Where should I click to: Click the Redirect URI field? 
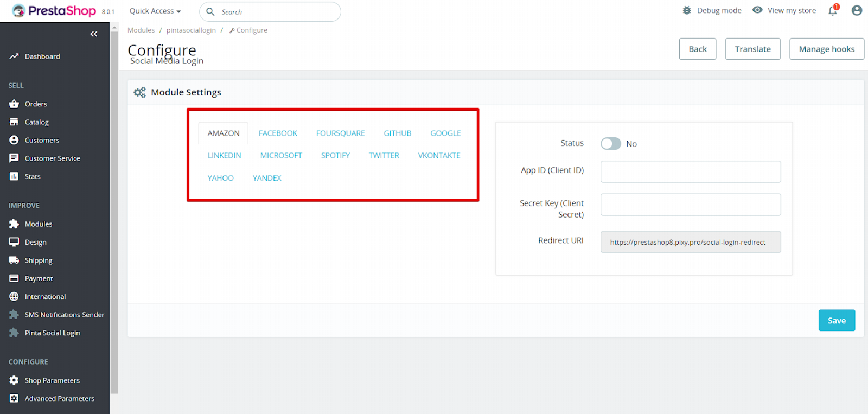point(691,242)
